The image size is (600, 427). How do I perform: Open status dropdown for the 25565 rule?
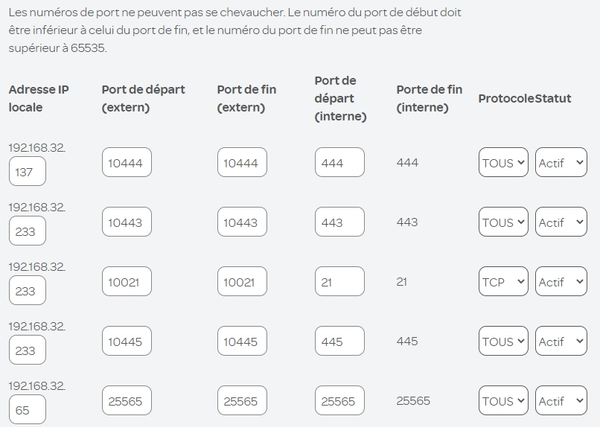(x=561, y=402)
